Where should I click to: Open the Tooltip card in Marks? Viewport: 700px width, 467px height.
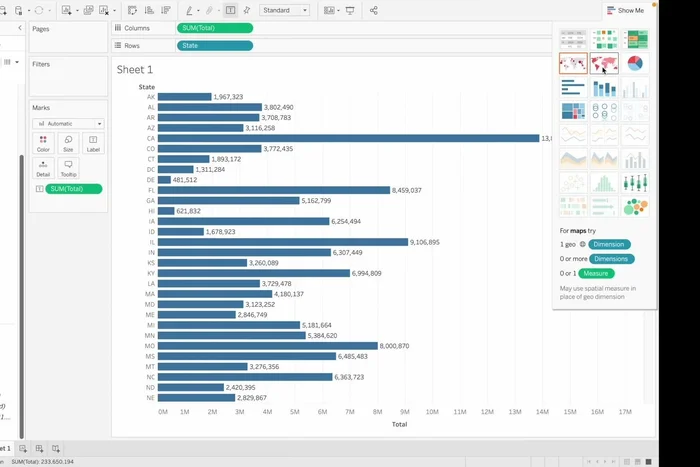[x=68, y=168]
